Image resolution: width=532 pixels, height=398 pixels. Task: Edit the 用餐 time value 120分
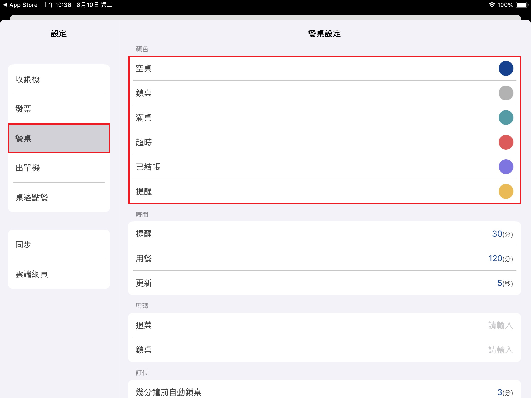point(500,258)
